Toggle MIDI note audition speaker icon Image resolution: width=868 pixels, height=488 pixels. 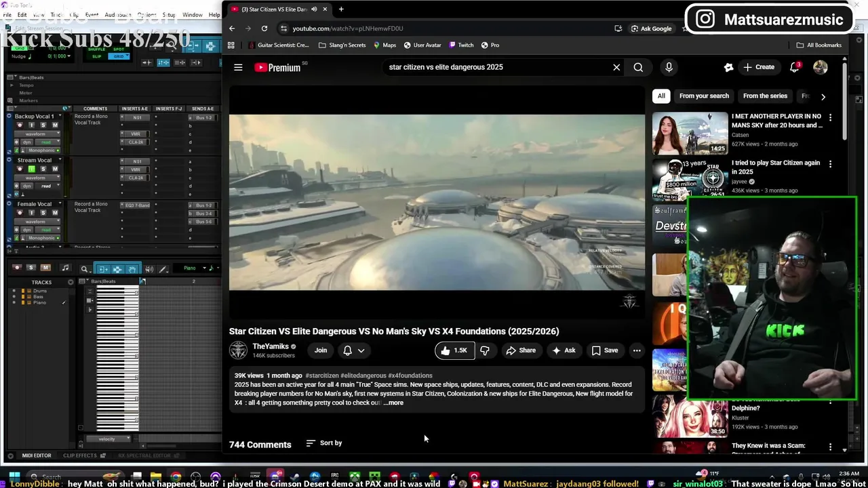pyautogui.click(x=149, y=269)
